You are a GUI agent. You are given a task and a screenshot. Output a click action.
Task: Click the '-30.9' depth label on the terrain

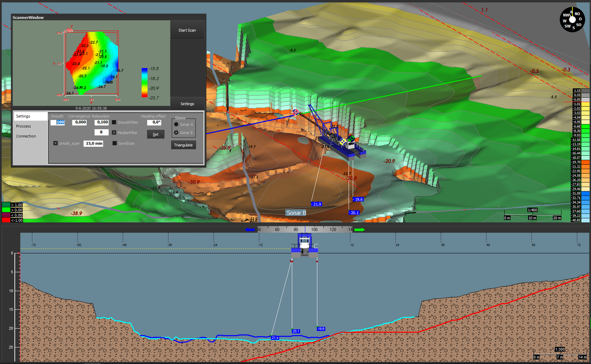194,182
